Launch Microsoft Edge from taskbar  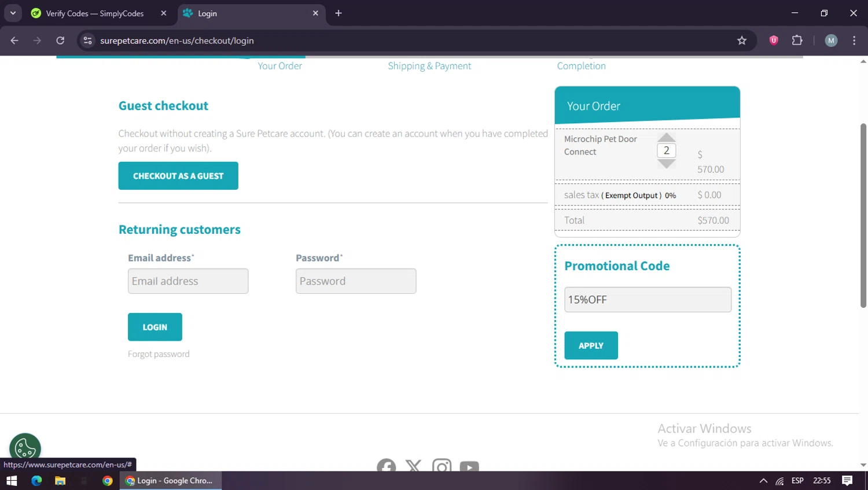click(x=36, y=481)
